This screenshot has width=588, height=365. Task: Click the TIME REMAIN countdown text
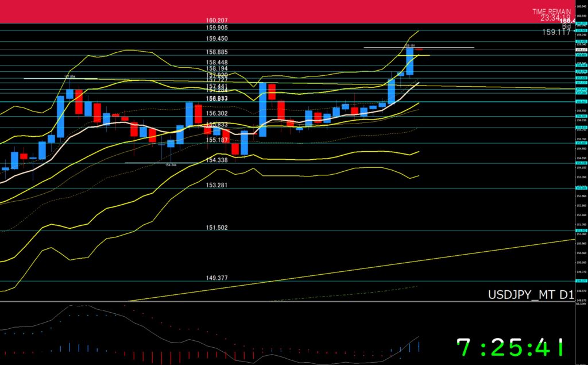pos(551,11)
